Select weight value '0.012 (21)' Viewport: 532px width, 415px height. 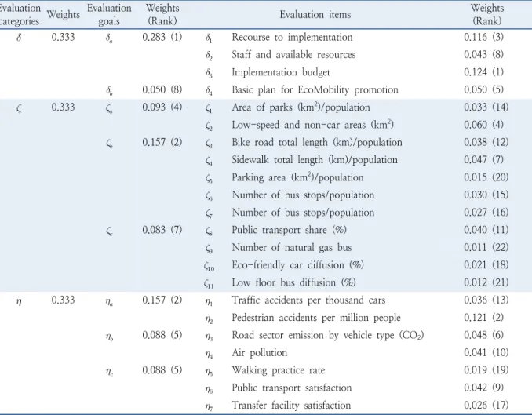pos(486,282)
